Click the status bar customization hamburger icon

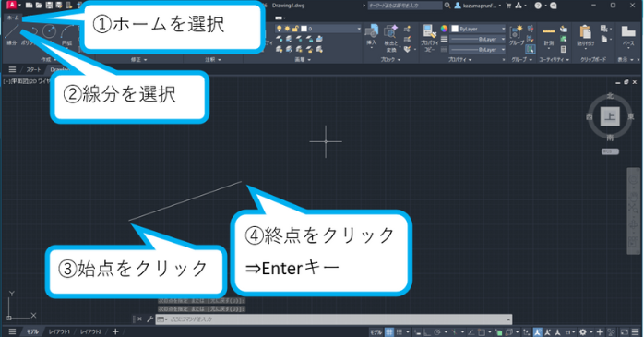tap(636, 332)
